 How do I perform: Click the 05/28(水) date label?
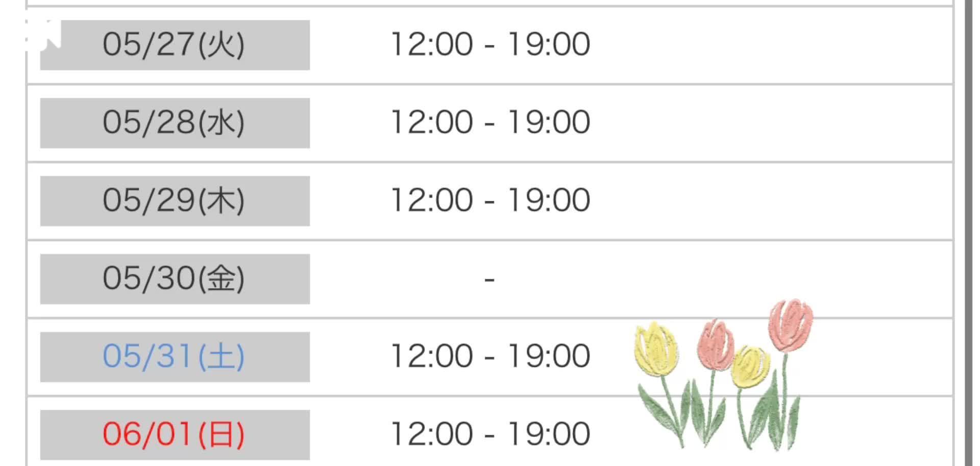175,123
